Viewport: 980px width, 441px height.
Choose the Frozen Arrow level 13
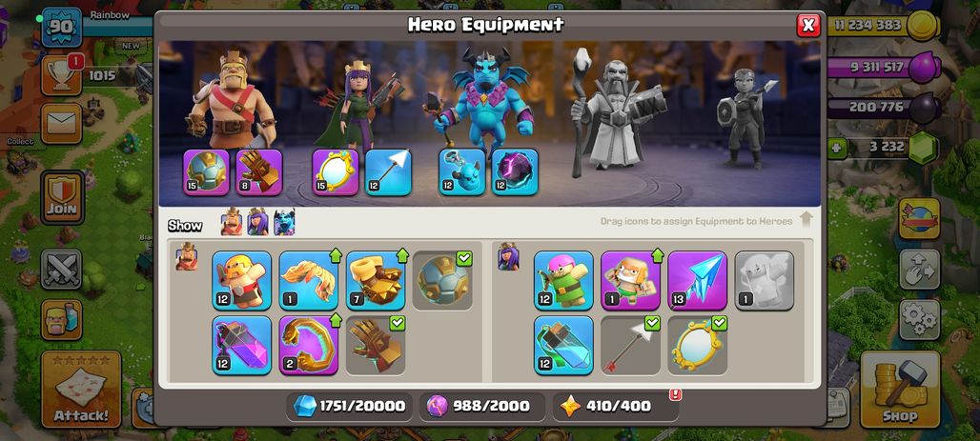click(698, 280)
